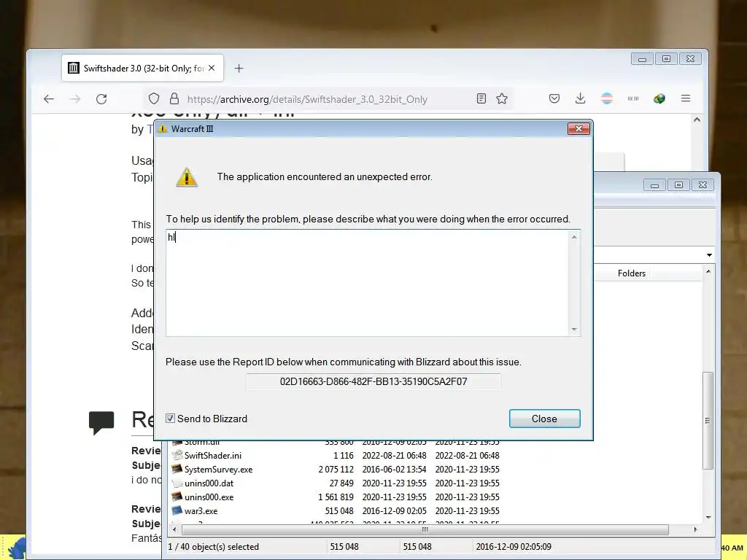
Task: Select SystemSurvey.exe in file list
Action: [x=218, y=470]
